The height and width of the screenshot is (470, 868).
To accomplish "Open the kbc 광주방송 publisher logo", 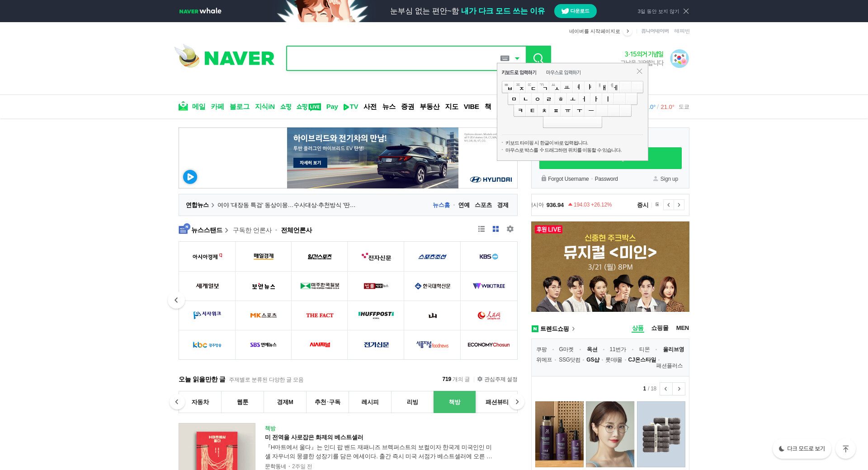I will pyautogui.click(x=207, y=345).
